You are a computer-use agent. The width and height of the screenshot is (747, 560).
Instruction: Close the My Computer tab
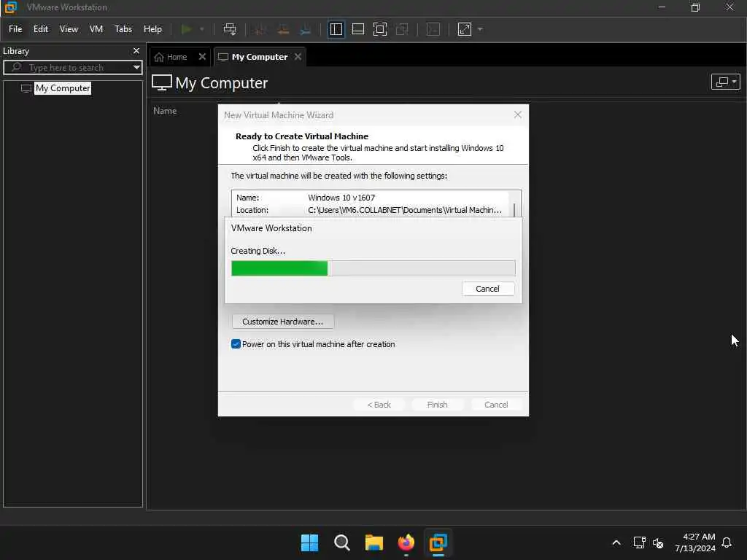pos(298,57)
